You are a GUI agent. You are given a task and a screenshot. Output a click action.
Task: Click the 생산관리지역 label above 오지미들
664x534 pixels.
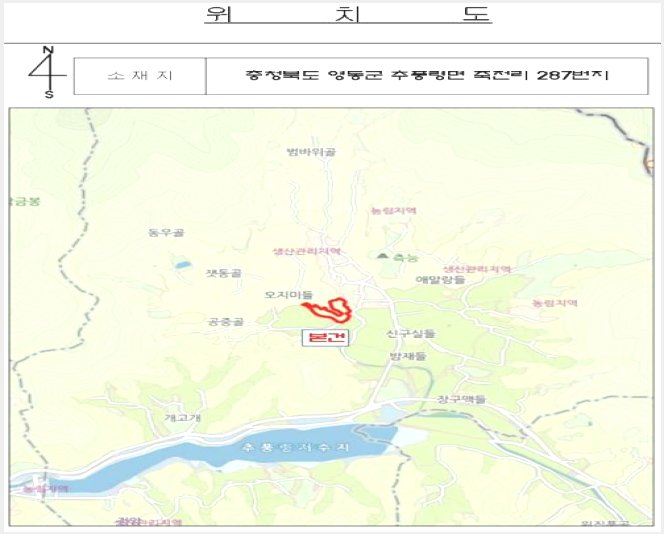(x=307, y=251)
